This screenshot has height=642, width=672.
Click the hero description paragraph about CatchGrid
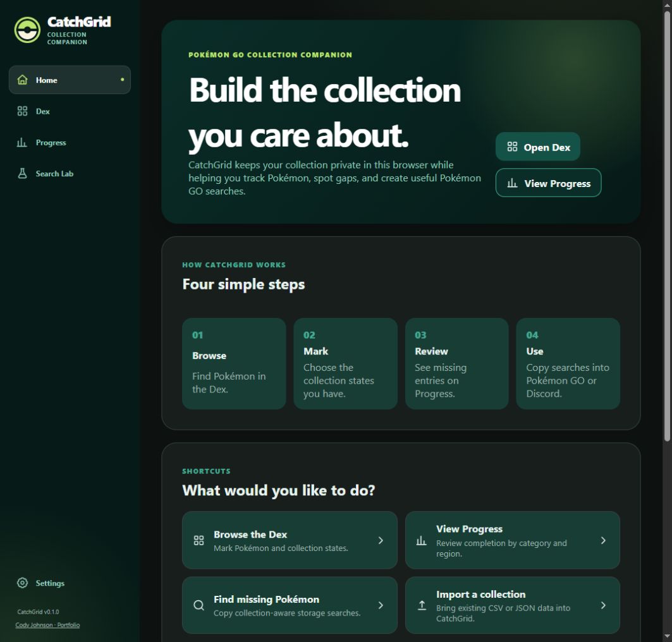[x=334, y=178]
